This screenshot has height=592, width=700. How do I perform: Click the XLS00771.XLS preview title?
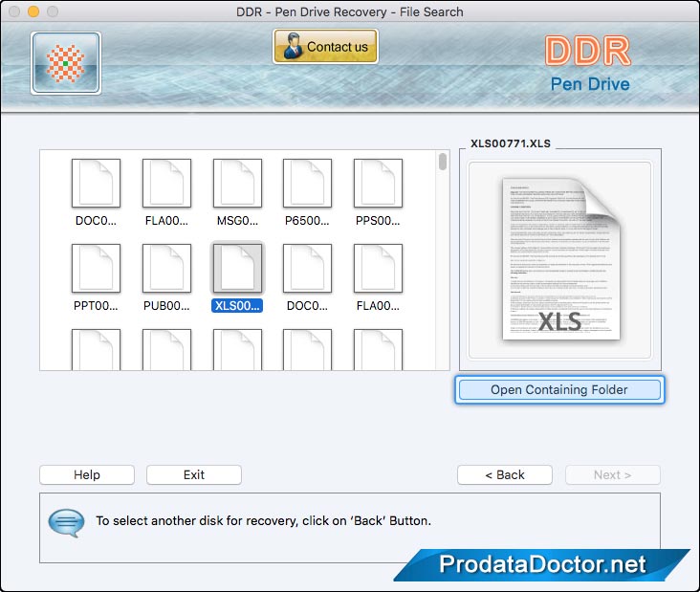coord(511,143)
